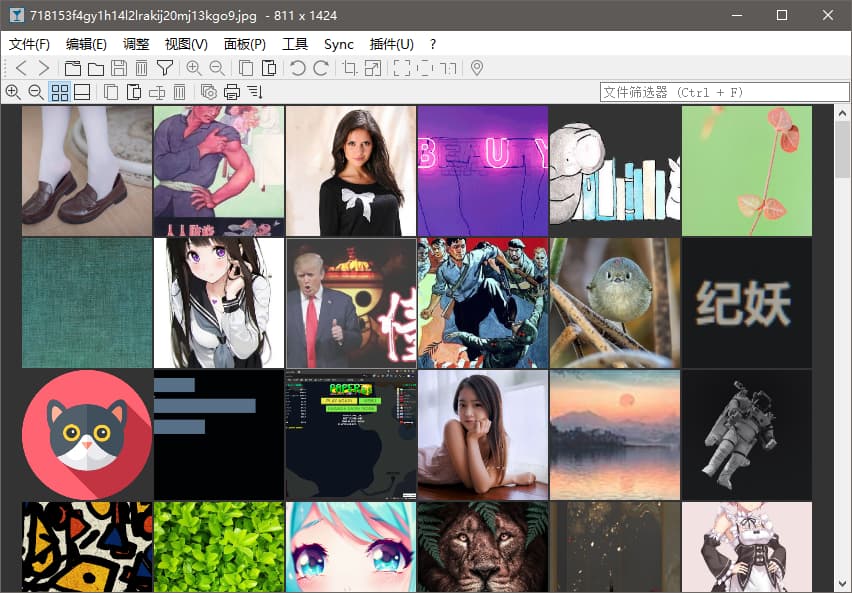Click the vertical scrollbar thumb
This screenshot has width=852, height=593.
point(842,150)
